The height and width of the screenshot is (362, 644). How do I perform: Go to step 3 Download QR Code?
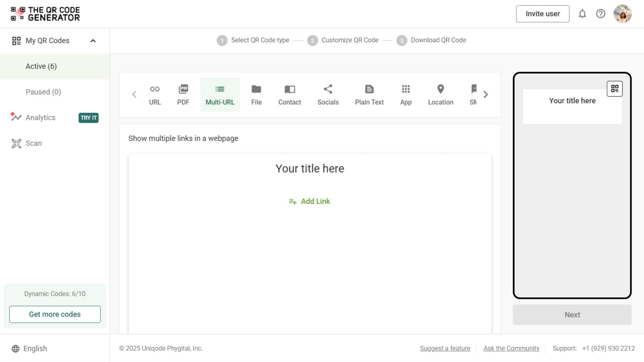click(431, 40)
